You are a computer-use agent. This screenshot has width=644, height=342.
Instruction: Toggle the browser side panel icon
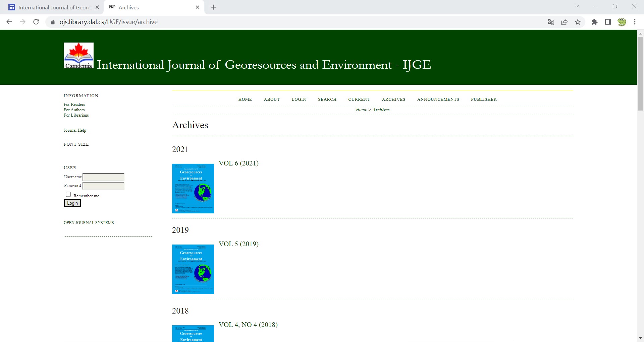[x=608, y=22]
